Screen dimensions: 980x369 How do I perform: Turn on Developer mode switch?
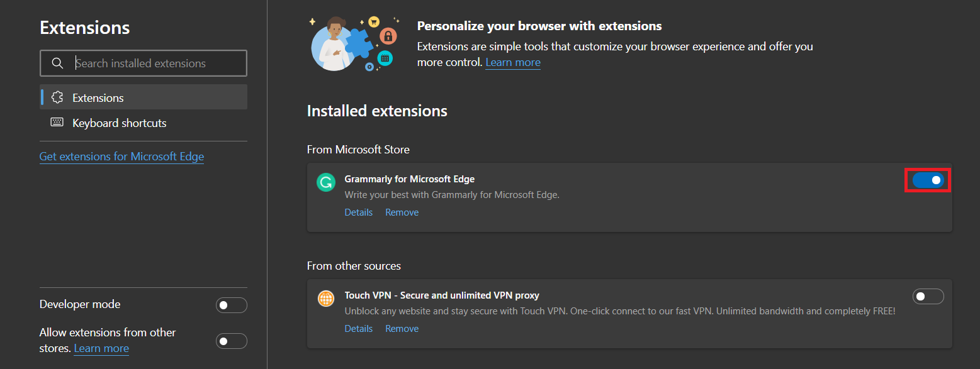point(232,306)
